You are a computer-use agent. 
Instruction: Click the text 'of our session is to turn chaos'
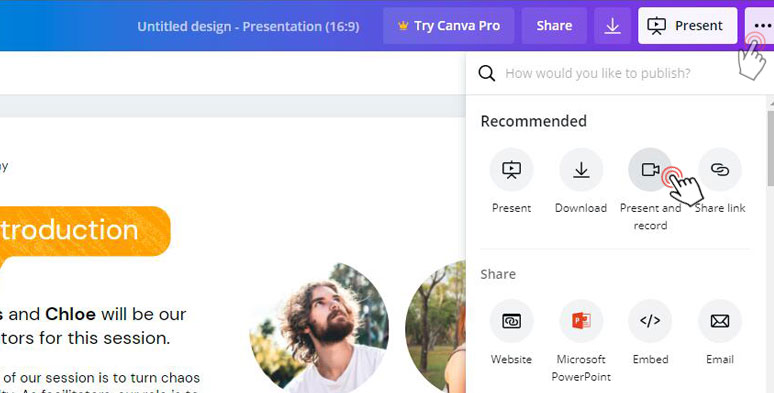click(102, 378)
